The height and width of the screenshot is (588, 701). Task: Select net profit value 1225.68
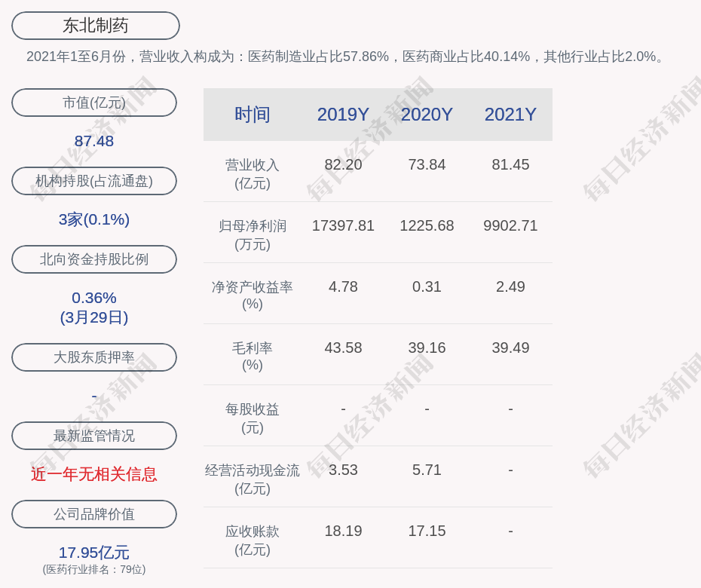pos(427,226)
